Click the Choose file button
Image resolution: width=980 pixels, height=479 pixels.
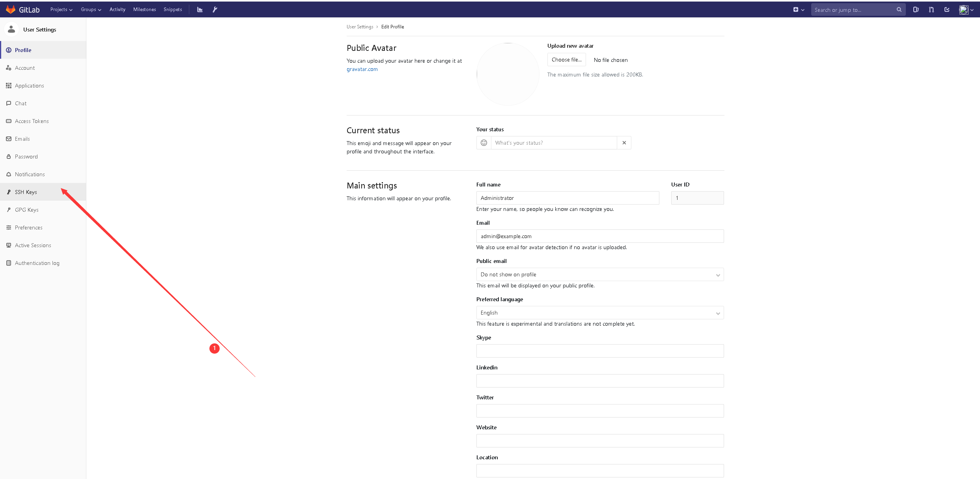(566, 60)
